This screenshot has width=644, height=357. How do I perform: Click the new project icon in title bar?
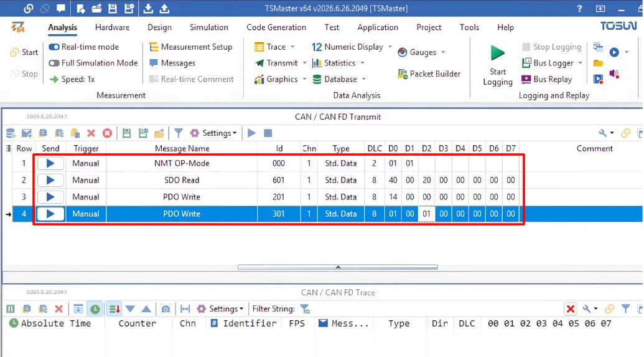point(81,8)
